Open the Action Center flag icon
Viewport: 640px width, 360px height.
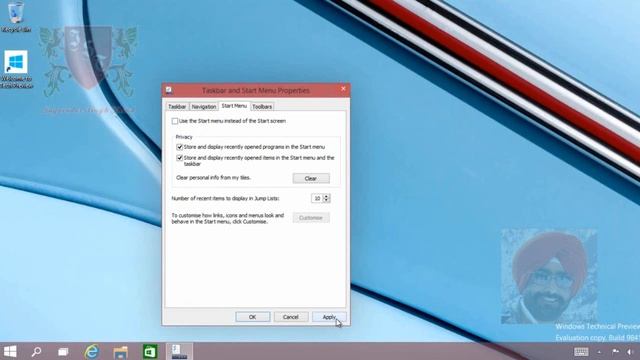[x=616, y=351]
